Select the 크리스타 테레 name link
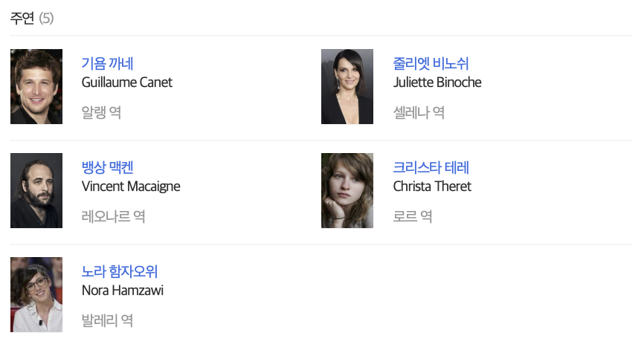Image resolution: width=644 pixels, height=344 pixels. pos(431,168)
